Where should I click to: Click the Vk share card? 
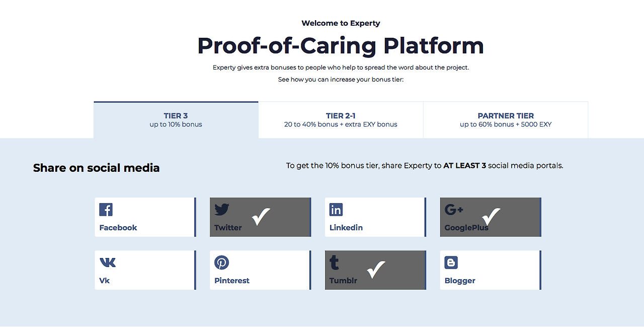[145, 270]
